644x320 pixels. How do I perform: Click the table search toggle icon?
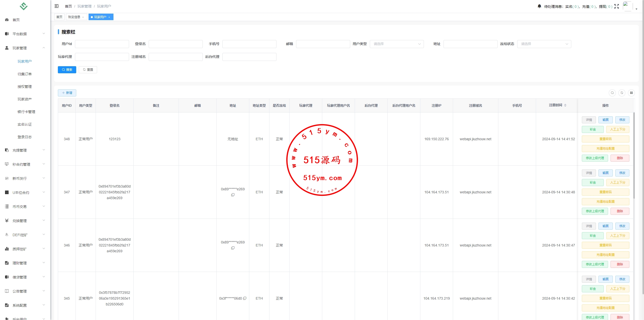612,93
